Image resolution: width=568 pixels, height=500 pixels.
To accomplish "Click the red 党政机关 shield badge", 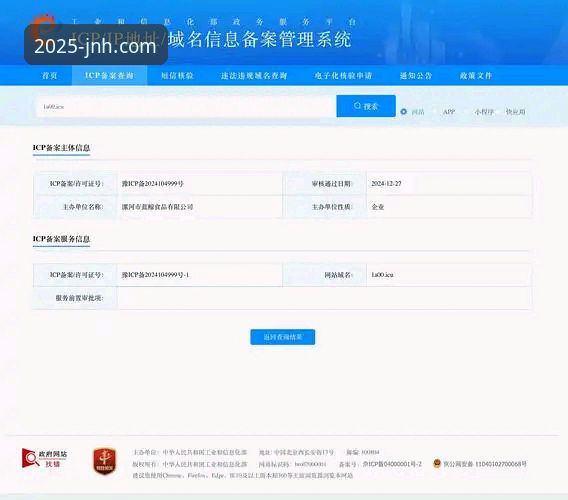I will coord(105,461).
